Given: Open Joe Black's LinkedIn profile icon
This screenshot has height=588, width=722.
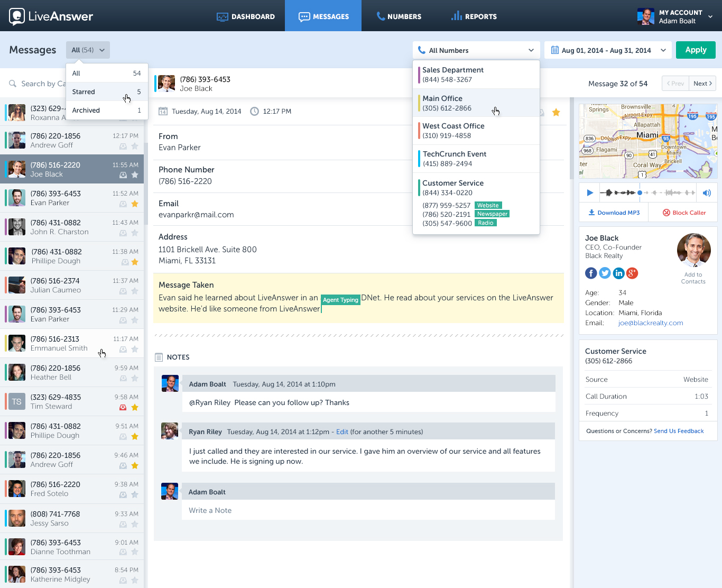Looking at the screenshot, I should (x=618, y=273).
